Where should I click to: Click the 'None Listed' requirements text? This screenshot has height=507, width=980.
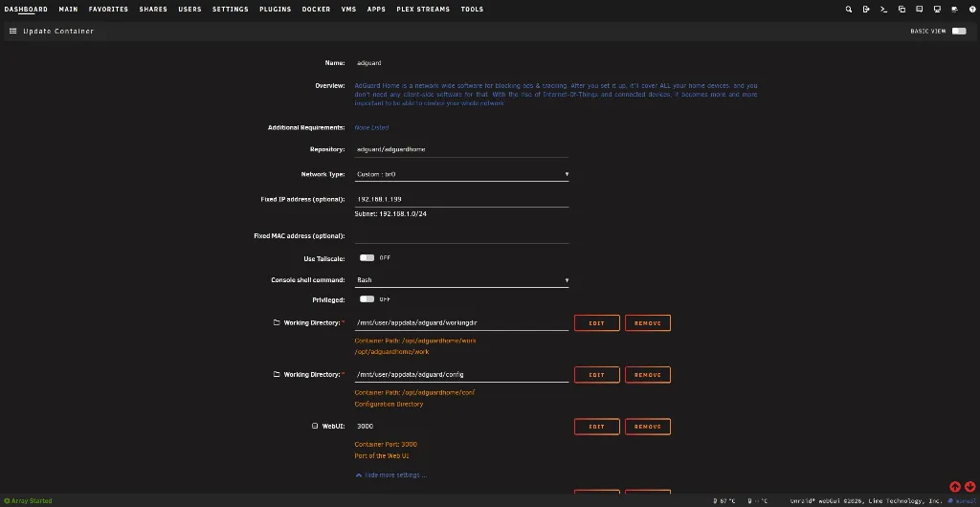click(371, 127)
